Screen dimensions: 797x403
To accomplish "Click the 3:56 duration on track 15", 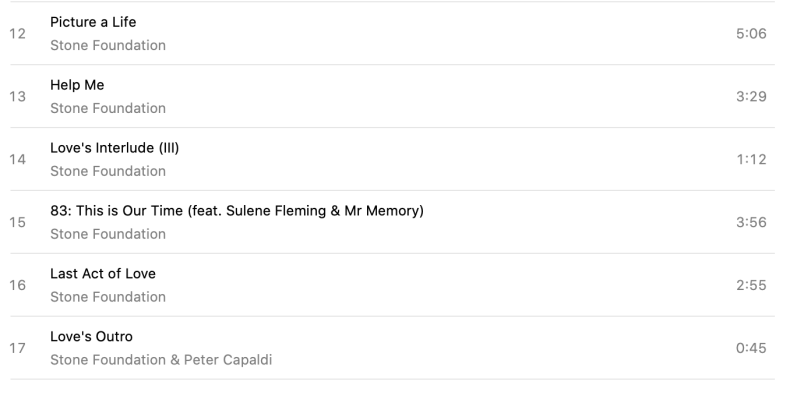I will click(x=750, y=223).
